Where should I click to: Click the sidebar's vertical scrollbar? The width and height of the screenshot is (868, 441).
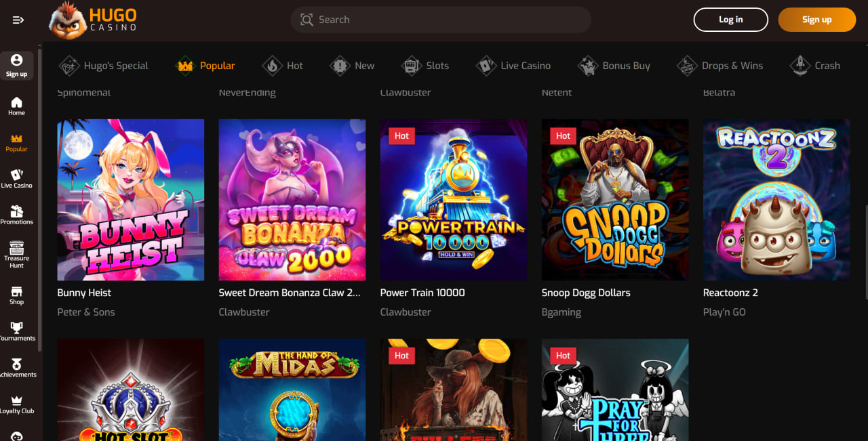[40, 200]
